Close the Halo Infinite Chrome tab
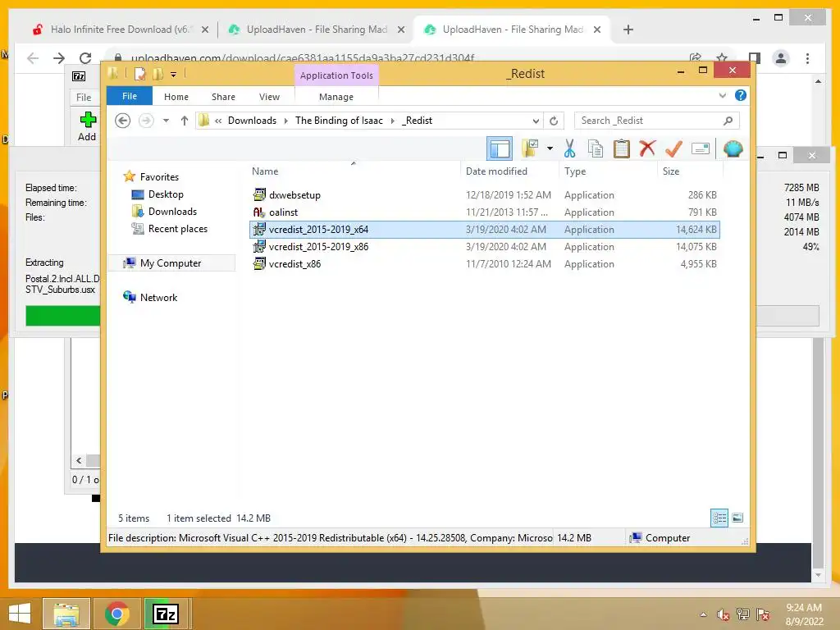Viewport: 840px width, 630px height. pyautogui.click(x=204, y=30)
